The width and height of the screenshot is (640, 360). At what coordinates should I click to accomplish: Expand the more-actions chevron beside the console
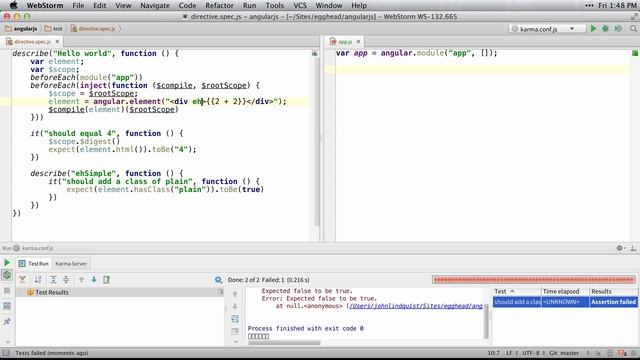tap(236, 342)
